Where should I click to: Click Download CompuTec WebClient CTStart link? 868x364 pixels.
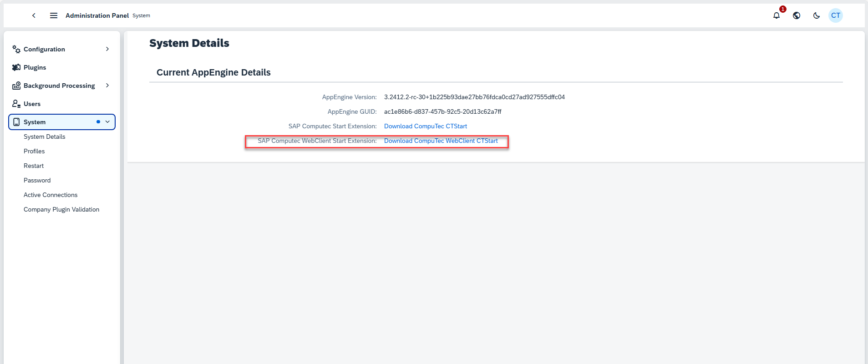(x=441, y=141)
